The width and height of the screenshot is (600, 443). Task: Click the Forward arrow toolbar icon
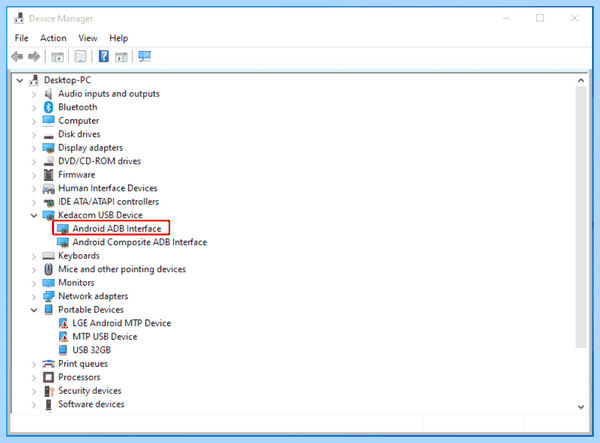click(34, 57)
